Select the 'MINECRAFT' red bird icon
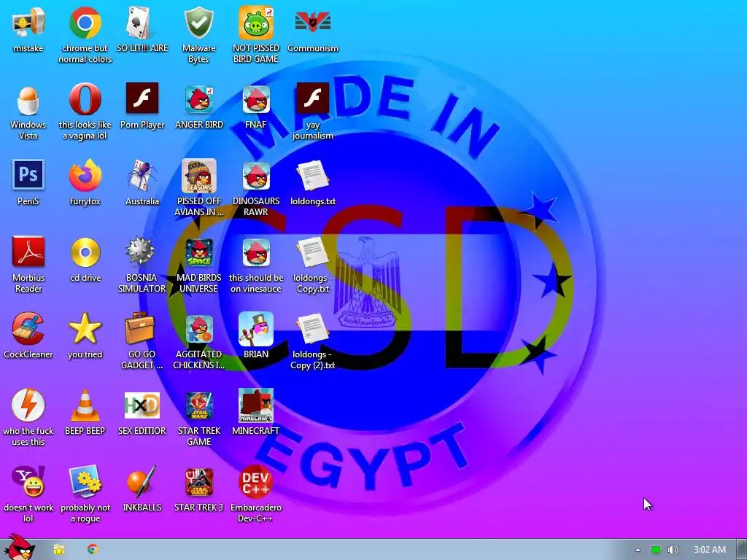 [x=256, y=405]
